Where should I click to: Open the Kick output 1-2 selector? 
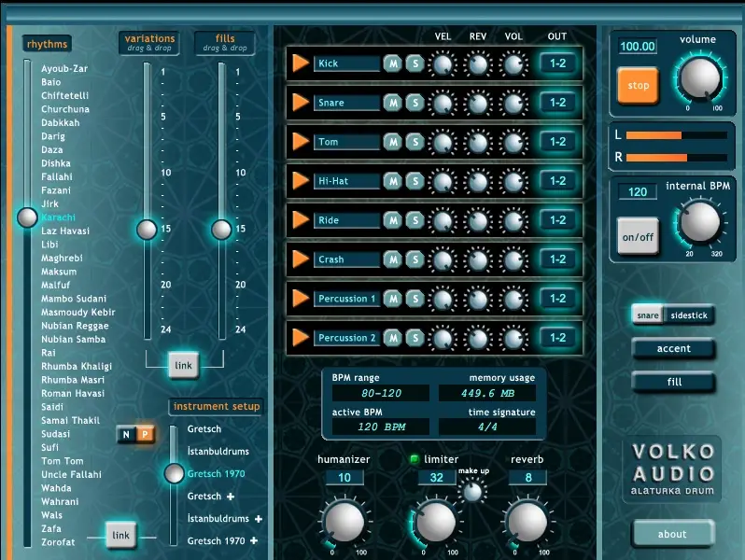click(557, 63)
